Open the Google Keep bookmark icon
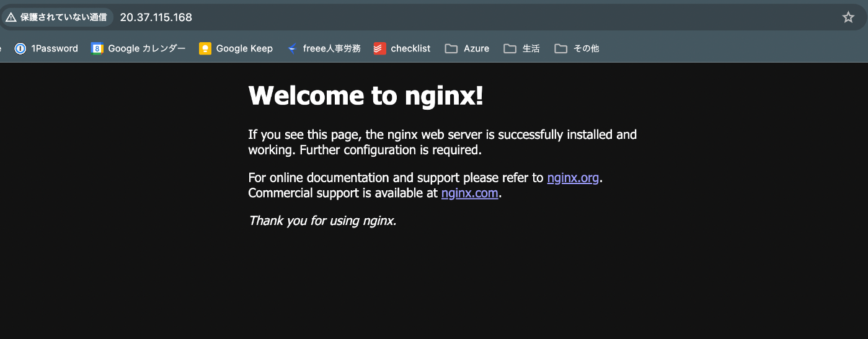 click(x=205, y=48)
